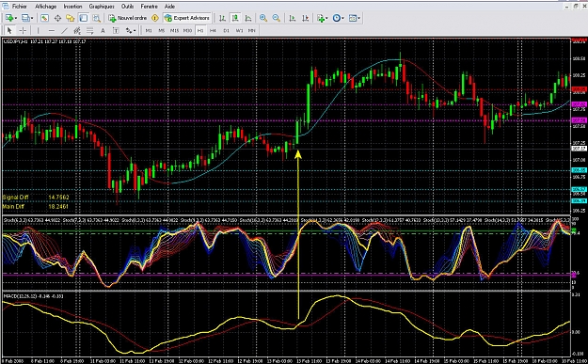Switch chart to candlestick display icon
Image resolution: width=588 pixels, height=364 pixels.
click(x=235, y=18)
